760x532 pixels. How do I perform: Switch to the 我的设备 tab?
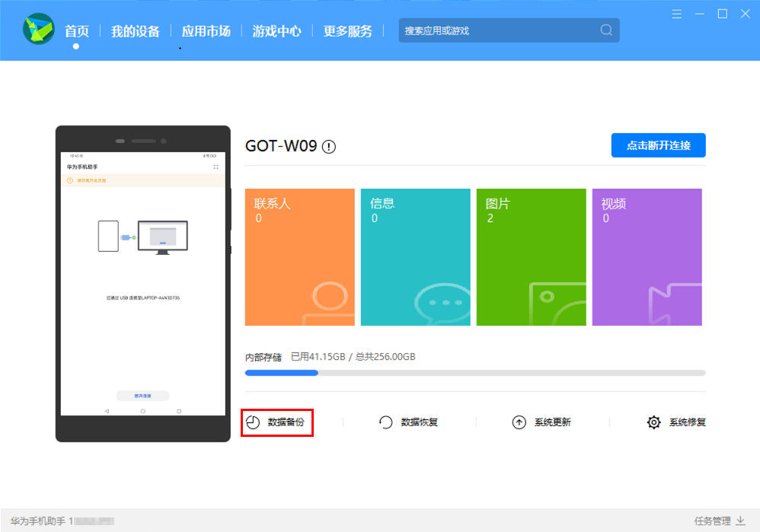point(136,31)
